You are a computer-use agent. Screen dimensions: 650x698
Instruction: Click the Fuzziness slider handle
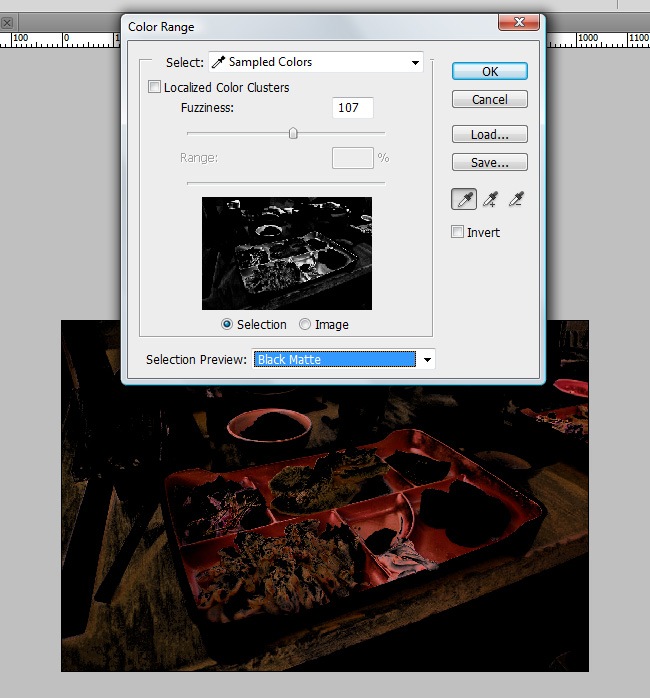(293, 133)
